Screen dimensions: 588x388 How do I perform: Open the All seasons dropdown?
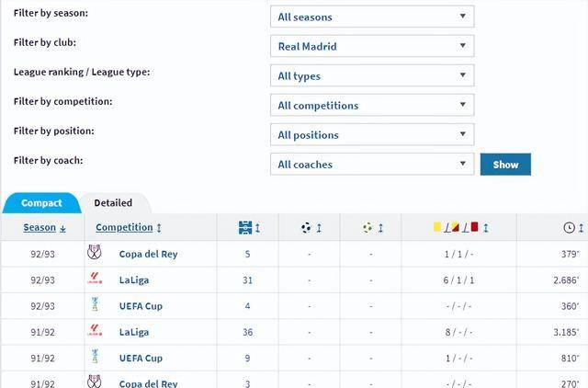pyautogui.click(x=372, y=17)
